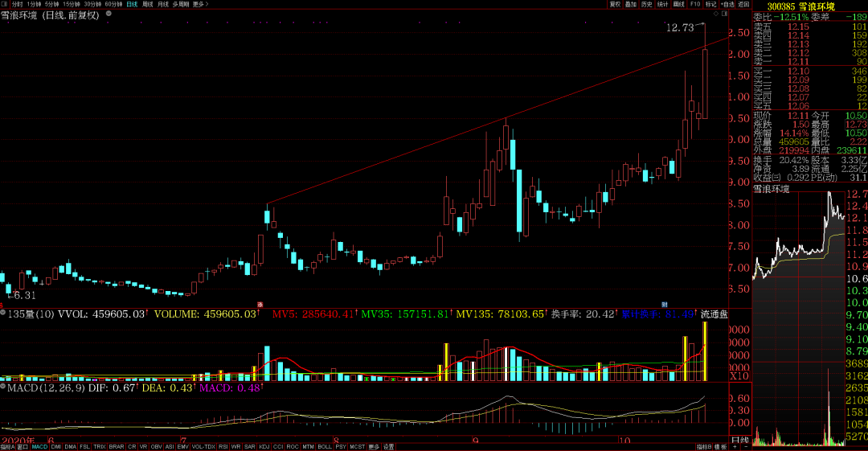
Task: Select the VR indicator tab
Action: tap(143, 446)
